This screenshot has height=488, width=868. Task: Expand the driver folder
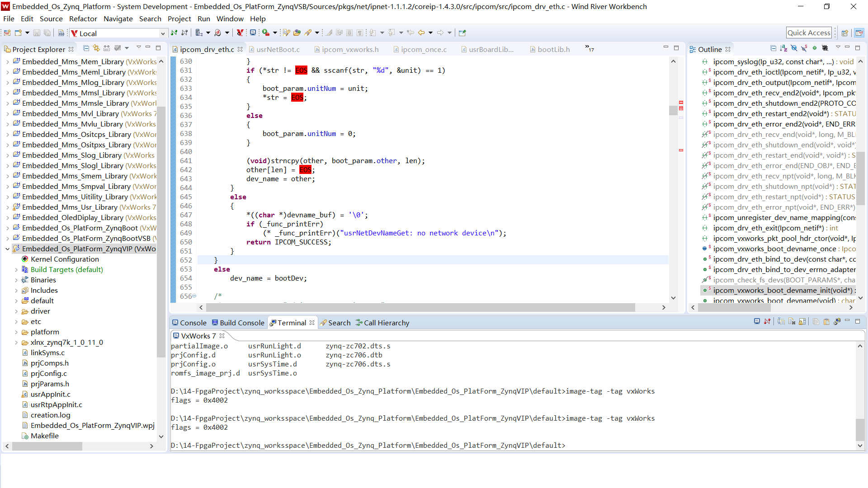(16, 311)
